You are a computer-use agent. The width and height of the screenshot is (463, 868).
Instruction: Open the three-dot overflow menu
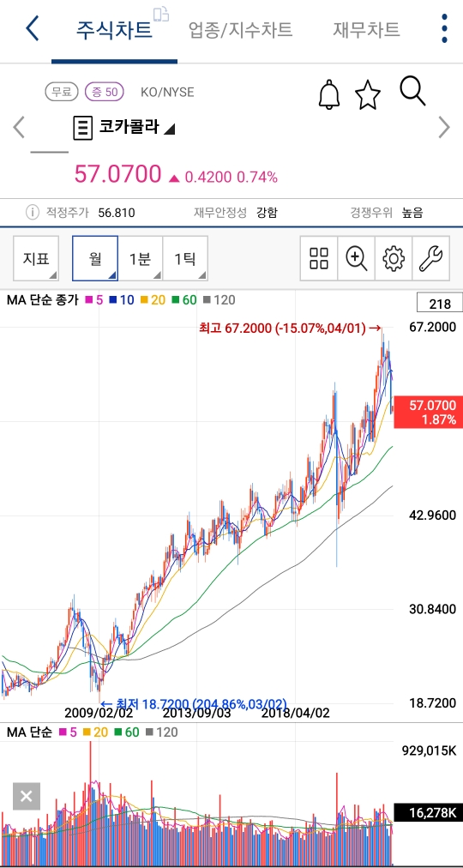click(443, 28)
